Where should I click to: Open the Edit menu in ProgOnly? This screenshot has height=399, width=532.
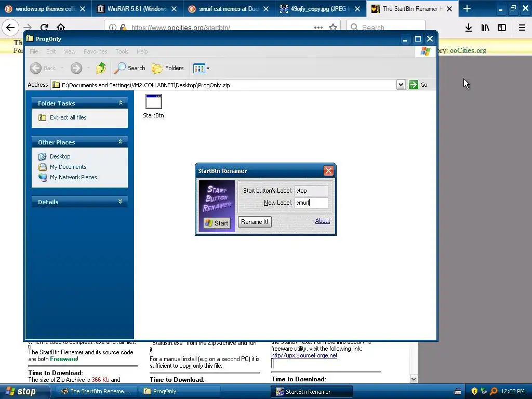pos(51,51)
